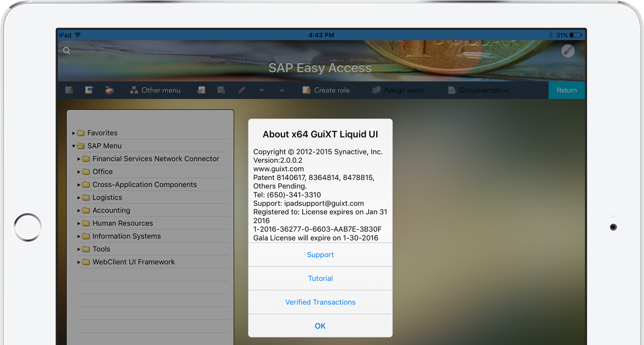
Task: Click the move favorites down arrow
Action: pos(262,90)
